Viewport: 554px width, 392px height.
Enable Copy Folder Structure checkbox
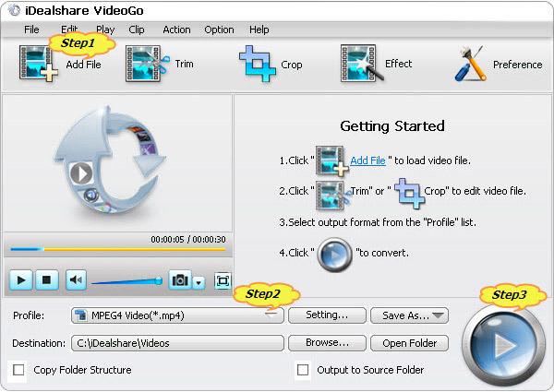pyautogui.click(x=18, y=370)
